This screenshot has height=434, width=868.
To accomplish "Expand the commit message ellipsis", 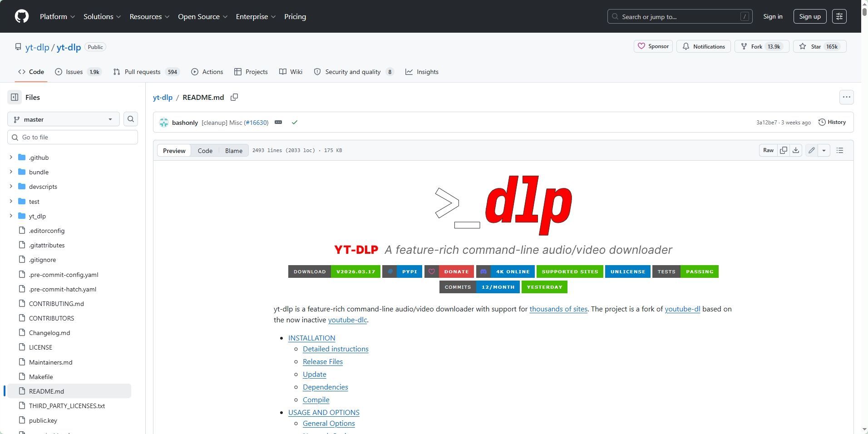I will (x=278, y=122).
